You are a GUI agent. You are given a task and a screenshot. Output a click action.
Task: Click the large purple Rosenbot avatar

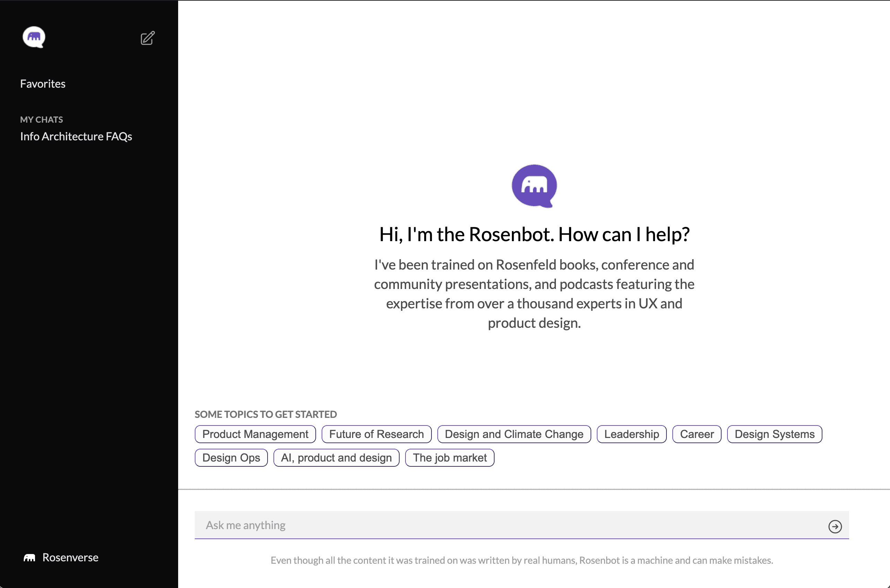tap(534, 186)
